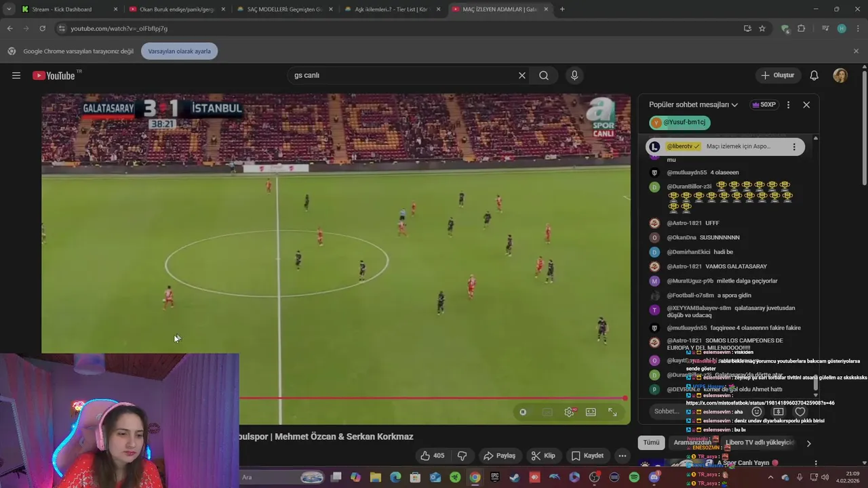This screenshot has height=488, width=868.
Task: Create content with Oluştur button
Action: coord(777,75)
